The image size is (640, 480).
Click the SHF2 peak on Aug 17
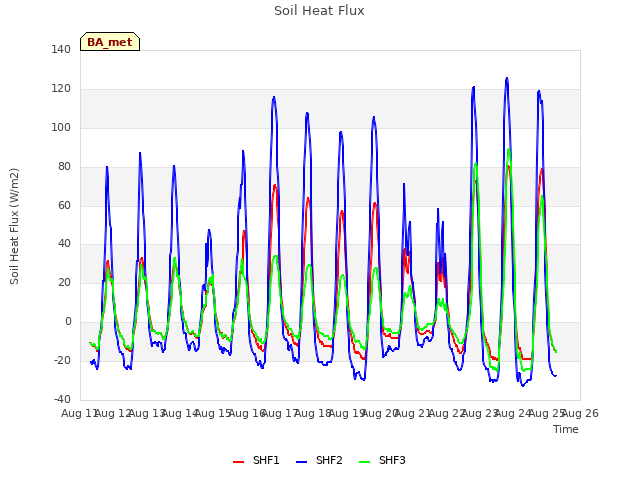point(274,97)
